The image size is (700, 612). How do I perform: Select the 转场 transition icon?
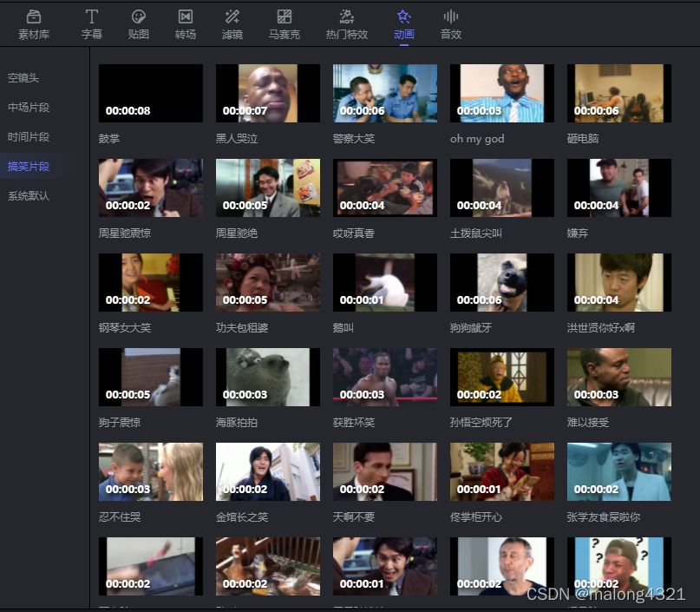click(x=186, y=17)
